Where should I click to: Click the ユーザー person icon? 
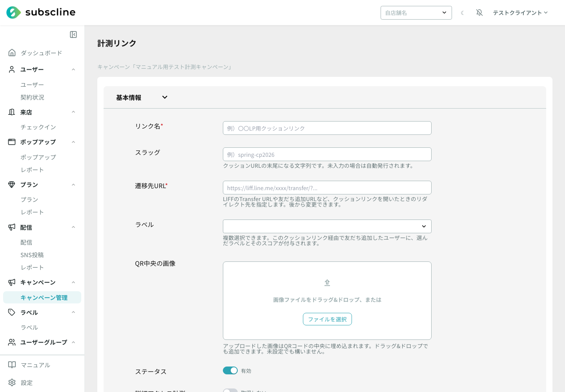click(12, 69)
